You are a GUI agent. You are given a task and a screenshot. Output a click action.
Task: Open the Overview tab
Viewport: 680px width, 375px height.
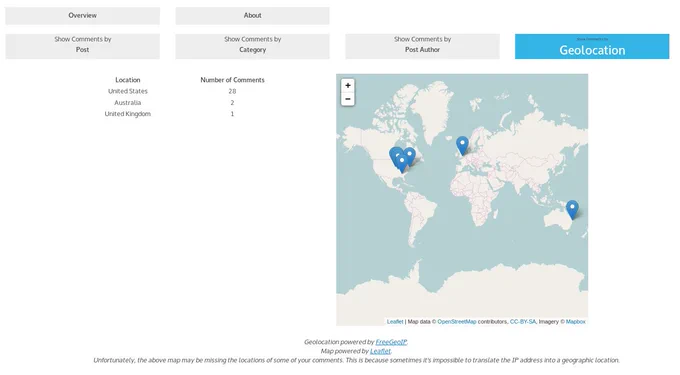(x=82, y=16)
